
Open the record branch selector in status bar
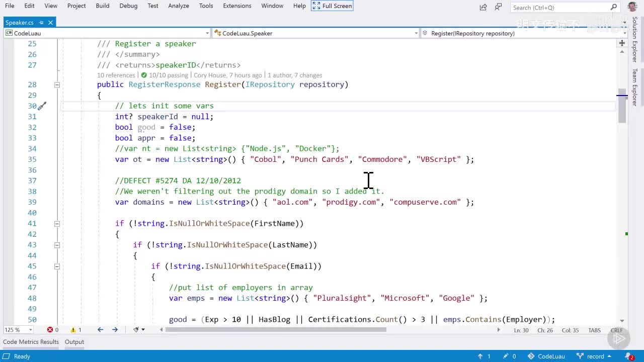(594, 356)
